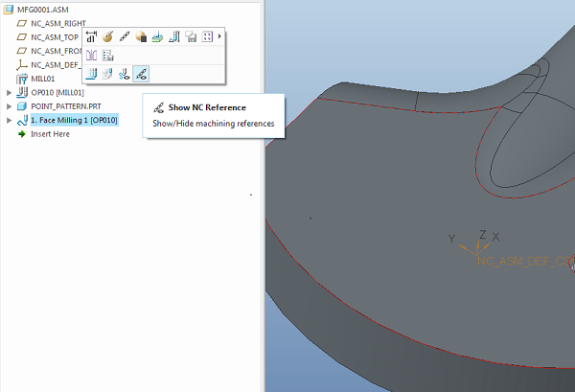Expand the Face Milling 1 step node
The height and width of the screenshot is (392, 575).
pyautogui.click(x=9, y=120)
